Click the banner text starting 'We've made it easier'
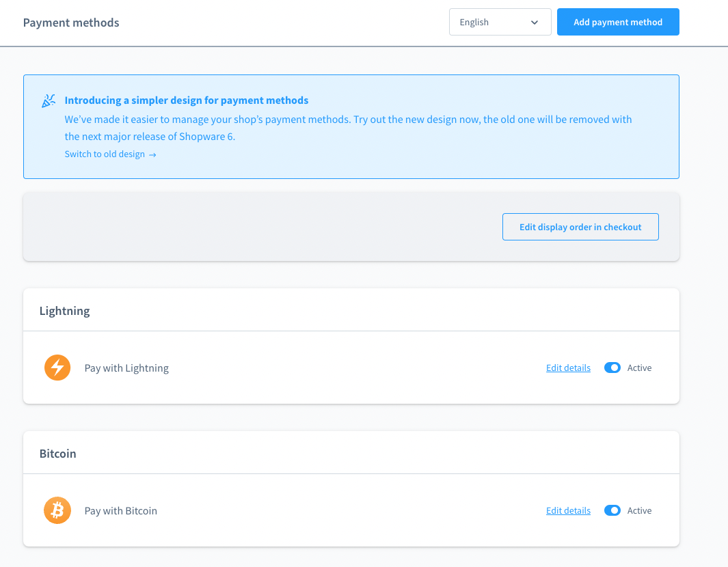Viewport: 728px width, 567px height. click(348, 128)
